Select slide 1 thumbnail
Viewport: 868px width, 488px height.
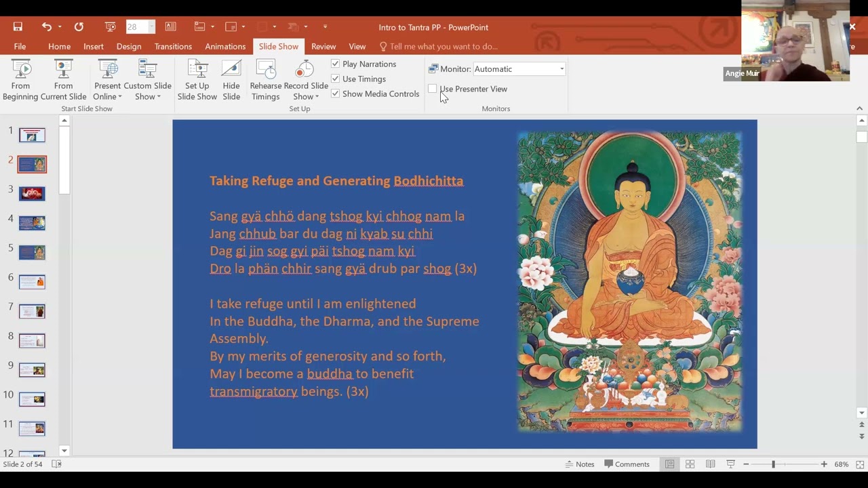(x=32, y=135)
